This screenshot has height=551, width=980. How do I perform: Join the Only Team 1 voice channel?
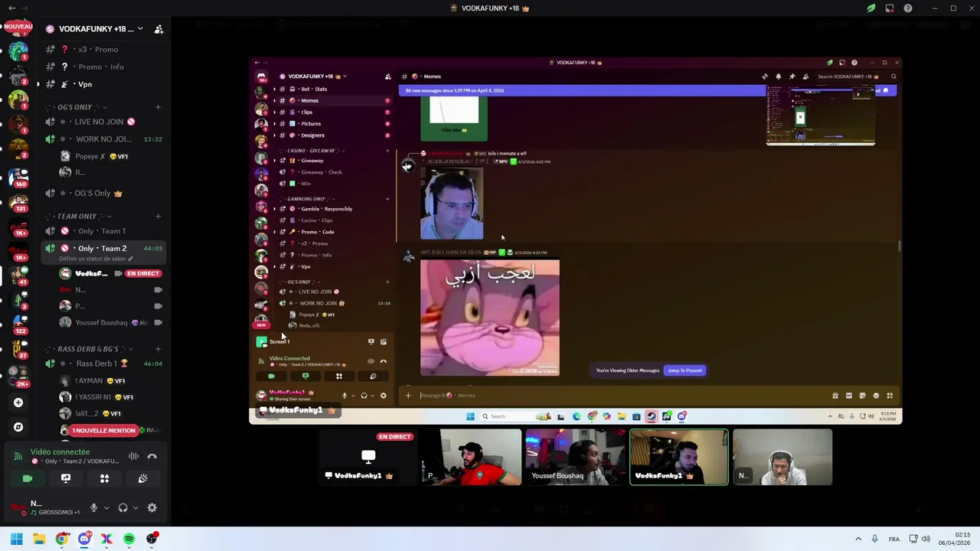[103, 231]
